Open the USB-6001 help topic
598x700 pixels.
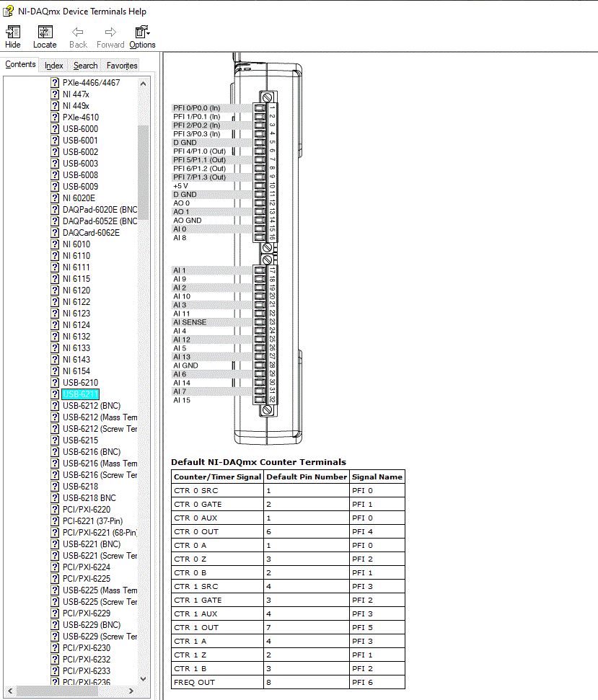(80, 140)
